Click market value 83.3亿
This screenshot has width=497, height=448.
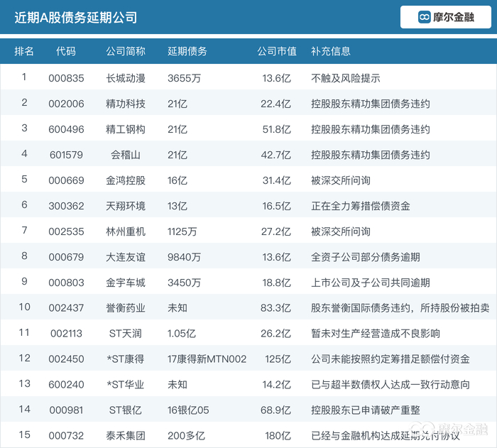pos(275,308)
